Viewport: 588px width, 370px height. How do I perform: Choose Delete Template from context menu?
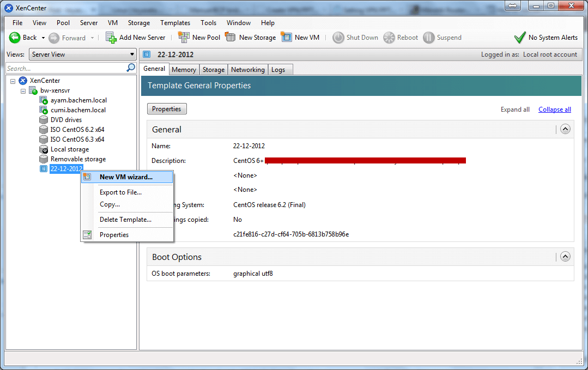[x=127, y=220]
